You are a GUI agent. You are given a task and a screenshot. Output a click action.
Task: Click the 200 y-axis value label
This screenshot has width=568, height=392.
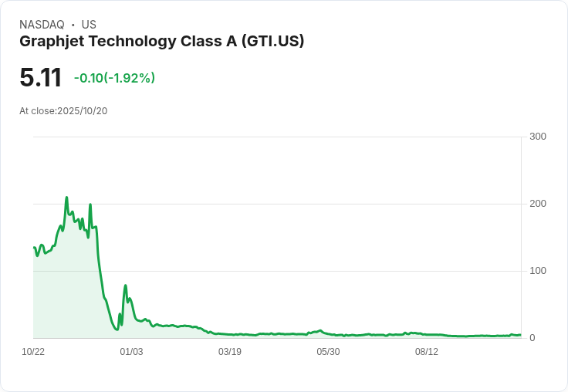(x=538, y=204)
